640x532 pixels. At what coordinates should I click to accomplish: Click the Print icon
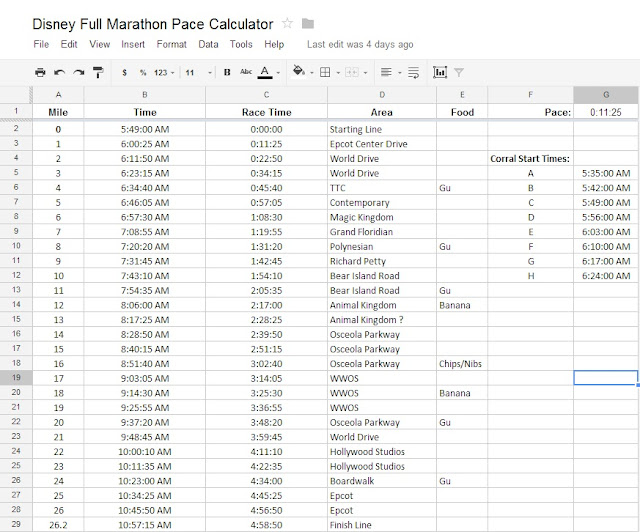[x=40, y=72]
